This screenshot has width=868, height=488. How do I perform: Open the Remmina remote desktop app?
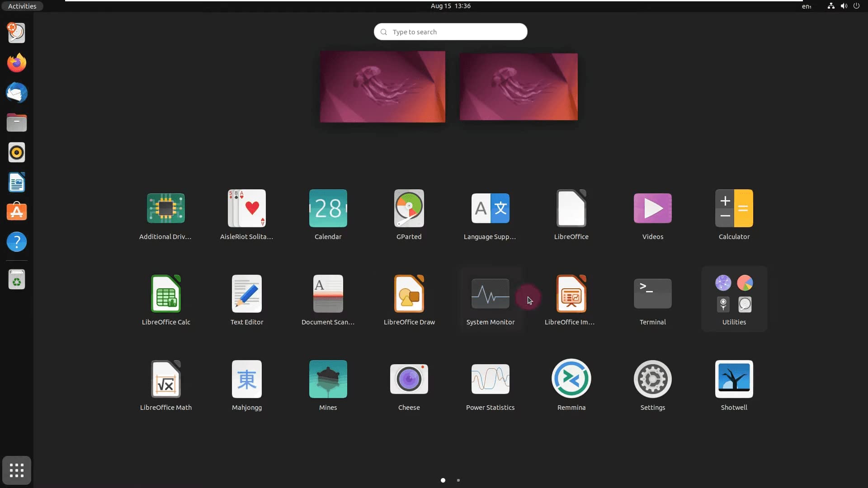[571, 379]
